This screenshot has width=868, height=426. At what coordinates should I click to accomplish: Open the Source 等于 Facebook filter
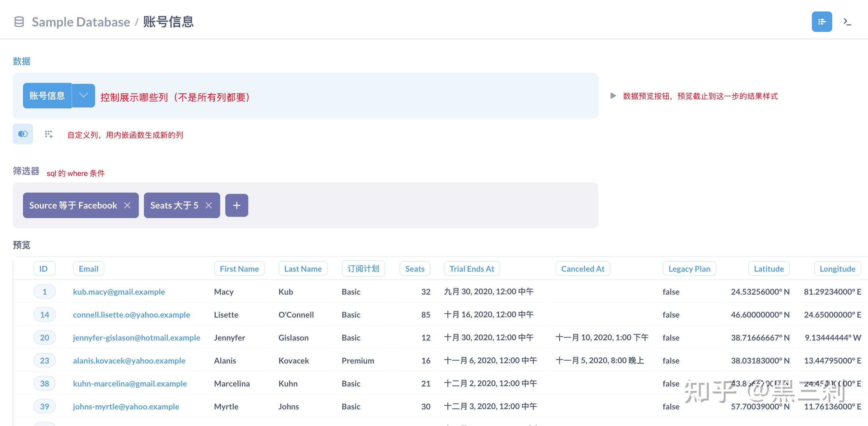[73, 205]
